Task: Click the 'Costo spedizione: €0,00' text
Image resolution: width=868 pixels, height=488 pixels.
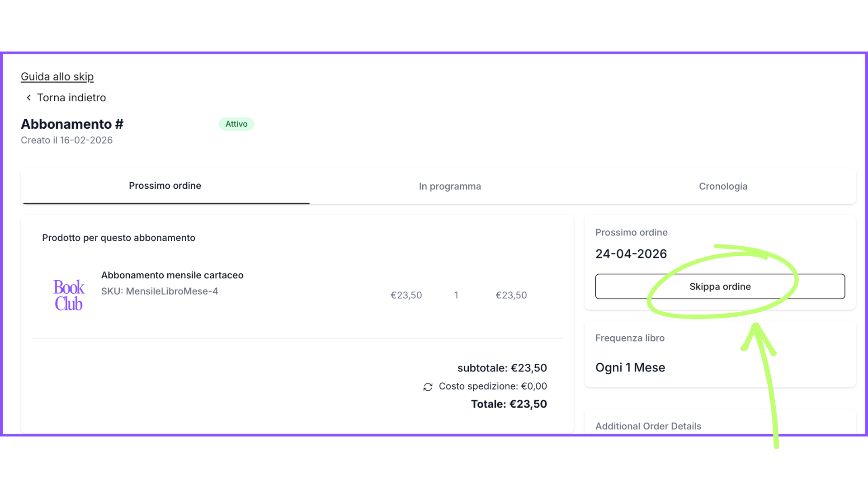Action: tap(493, 386)
